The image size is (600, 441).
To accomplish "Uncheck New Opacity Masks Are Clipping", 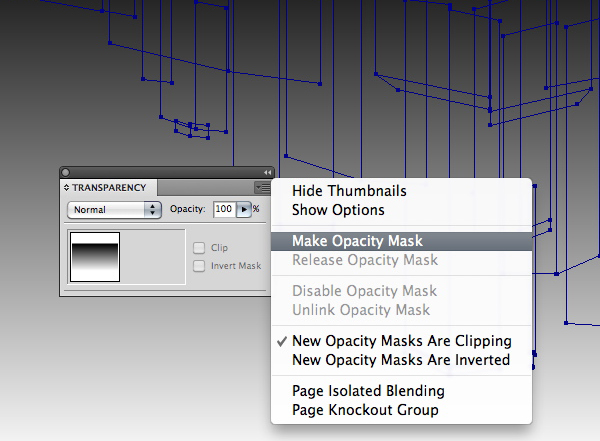I will pos(401,341).
